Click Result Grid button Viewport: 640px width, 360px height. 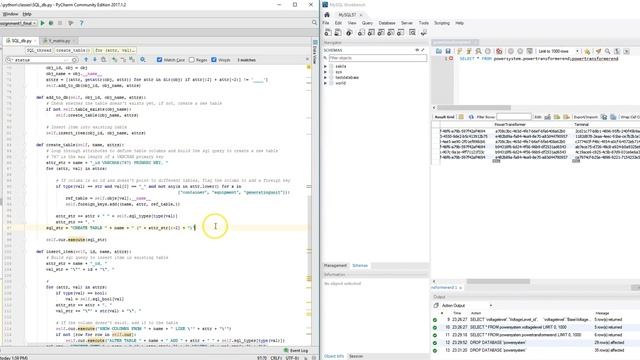pos(444,117)
